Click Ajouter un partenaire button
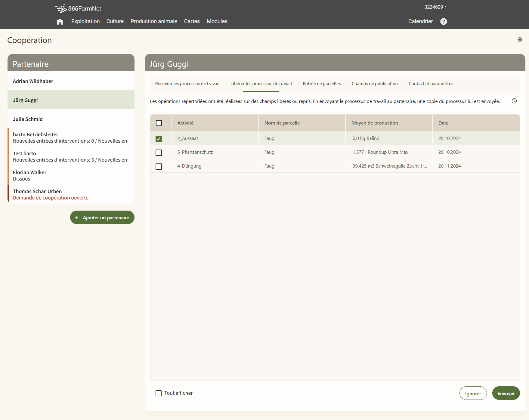This screenshot has width=529, height=420. 102,218
